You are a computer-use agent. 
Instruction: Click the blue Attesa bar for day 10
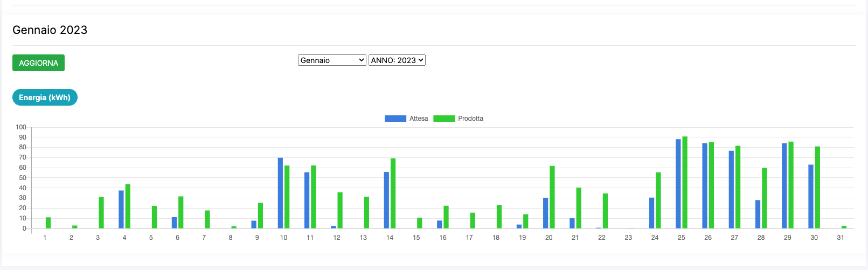click(280, 193)
